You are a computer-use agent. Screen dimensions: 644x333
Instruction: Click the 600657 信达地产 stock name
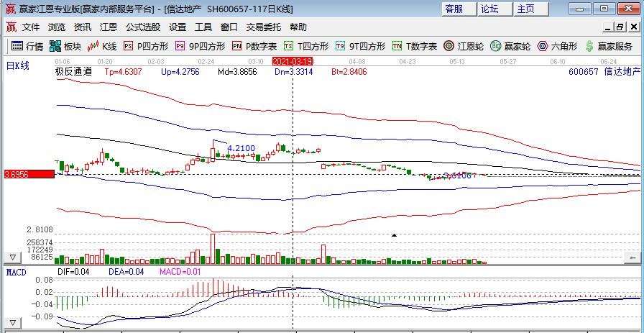pos(604,72)
